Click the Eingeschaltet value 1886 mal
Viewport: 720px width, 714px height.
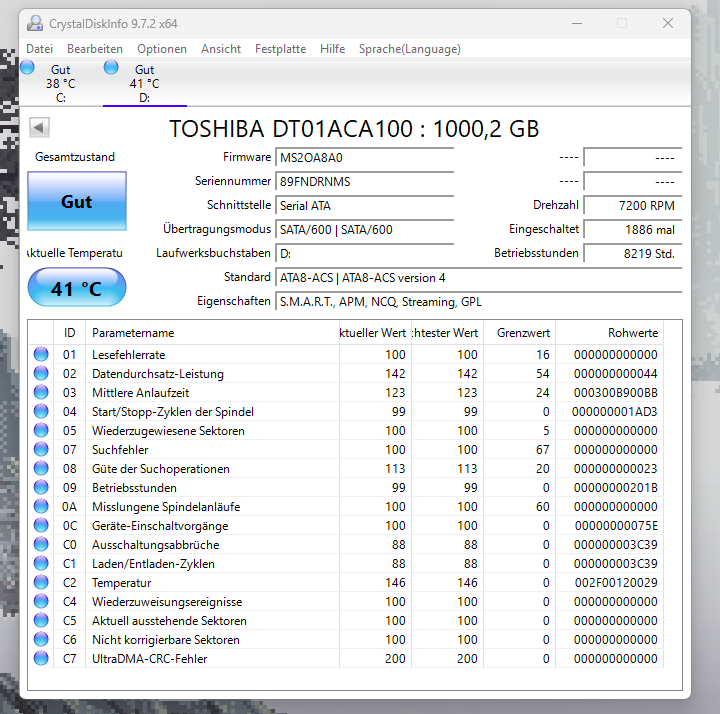[633, 229]
